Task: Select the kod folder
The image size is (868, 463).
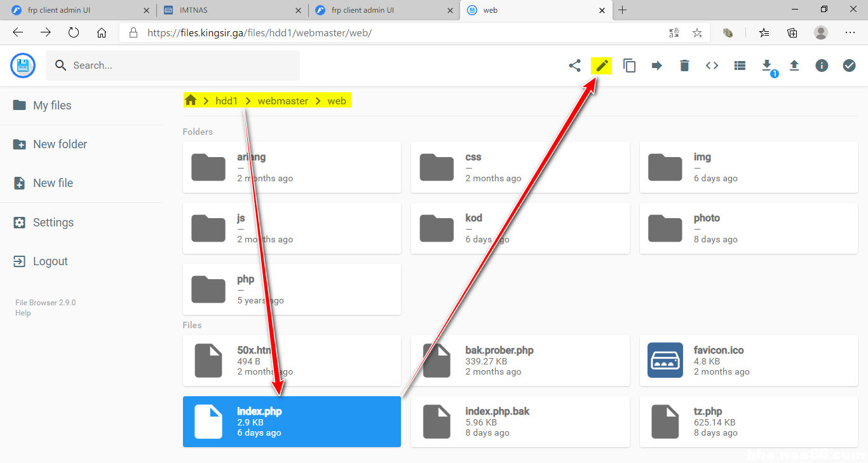Action: tap(520, 228)
